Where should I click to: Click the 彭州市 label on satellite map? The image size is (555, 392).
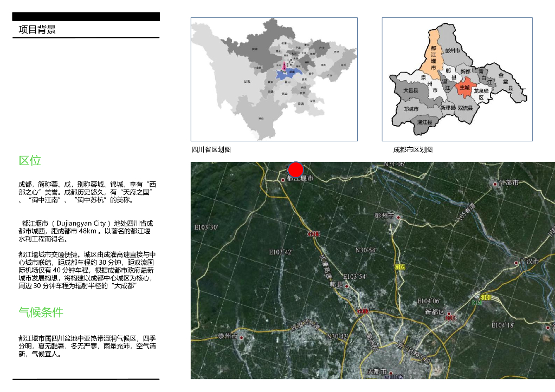pos(384,215)
